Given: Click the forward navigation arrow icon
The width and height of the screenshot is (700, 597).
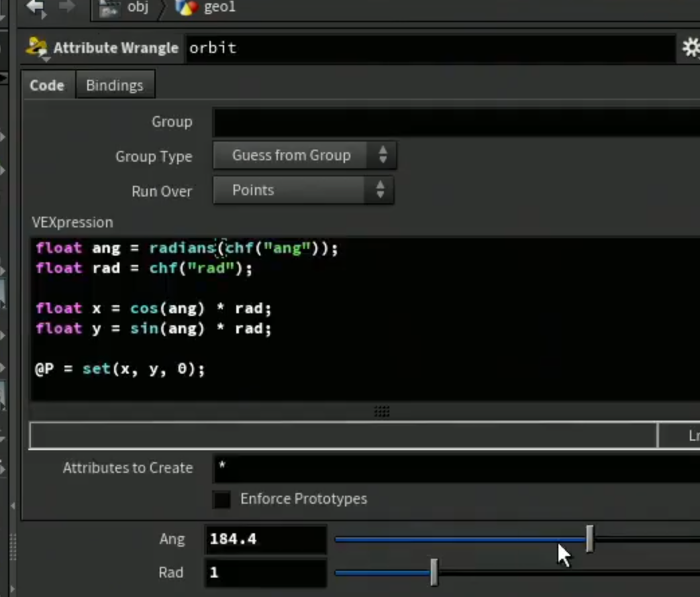Looking at the screenshot, I should [67, 6].
